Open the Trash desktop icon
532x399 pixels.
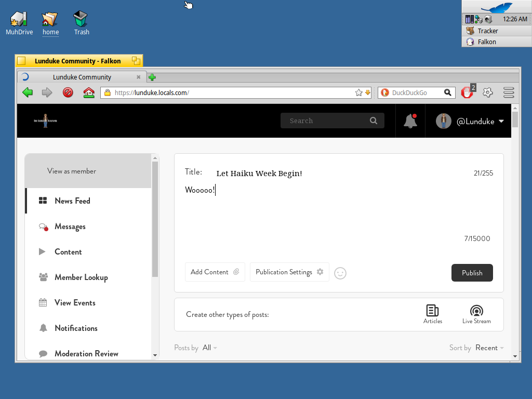tap(82, 23)
